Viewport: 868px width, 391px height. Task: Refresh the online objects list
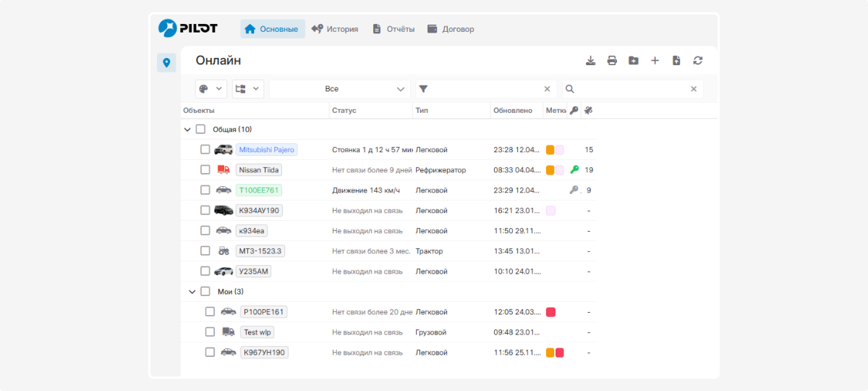click(698, 61)
